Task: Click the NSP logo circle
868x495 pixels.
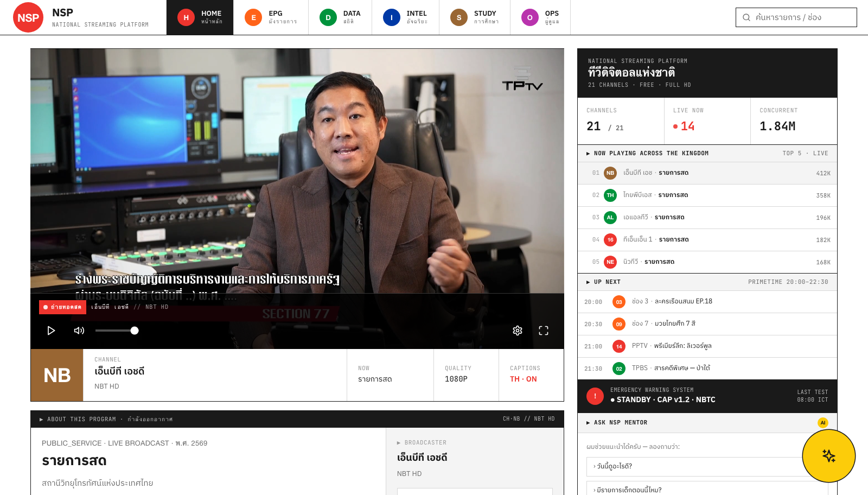Action: click(x=28, y=17)
